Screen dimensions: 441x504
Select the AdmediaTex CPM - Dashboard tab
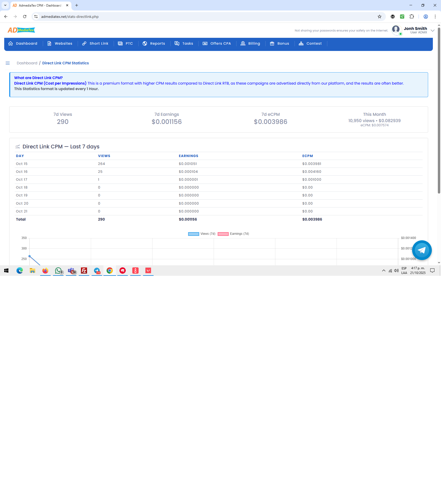(x=40, y=5)
